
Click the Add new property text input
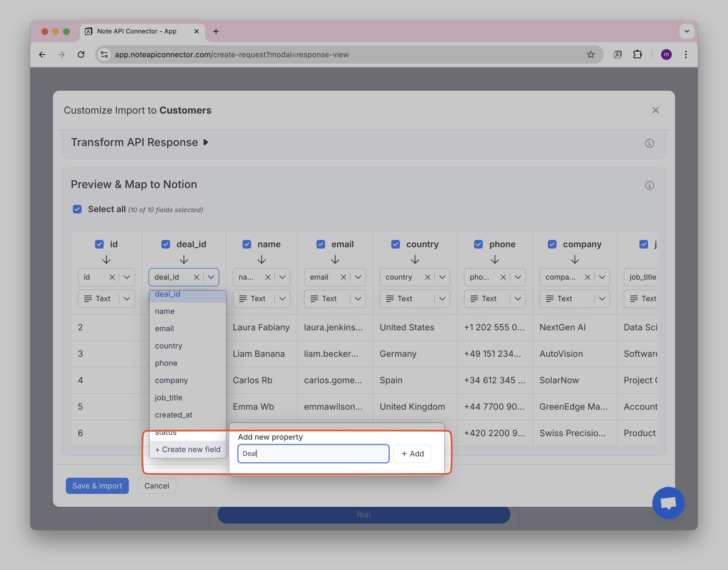313,453
